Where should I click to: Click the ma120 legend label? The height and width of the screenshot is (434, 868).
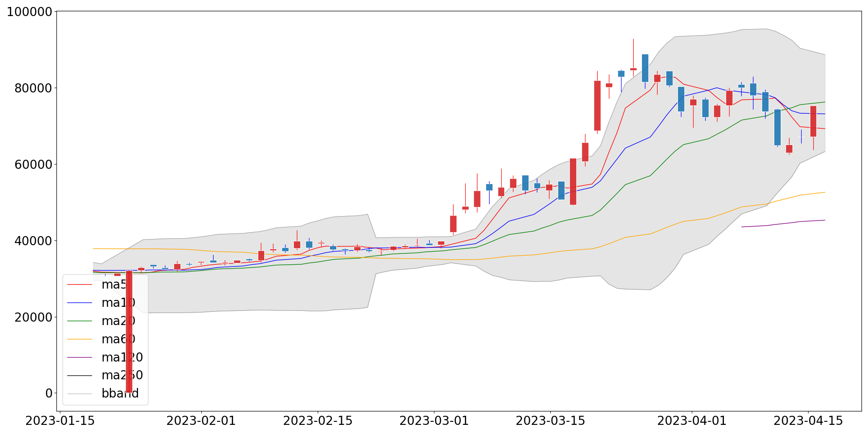click(x=122, y=358)
